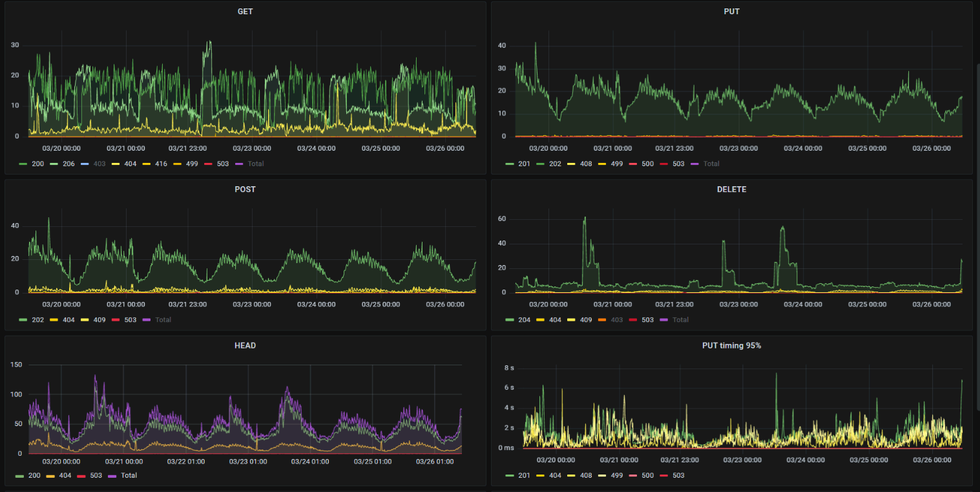Show the greyed 403 series in GET legend

click(99, 164)
